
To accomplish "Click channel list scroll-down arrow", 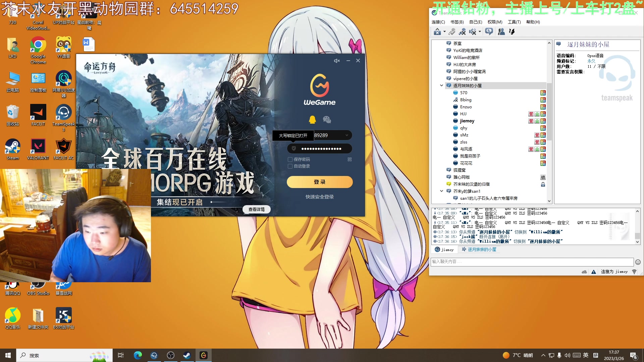I will pyautogui.click(x=549, y=201).
